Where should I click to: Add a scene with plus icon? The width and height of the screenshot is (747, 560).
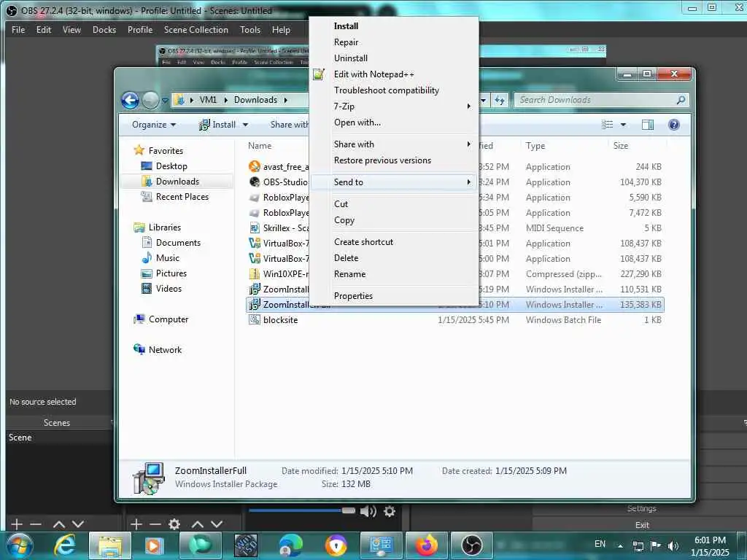[x=17, y=524]
